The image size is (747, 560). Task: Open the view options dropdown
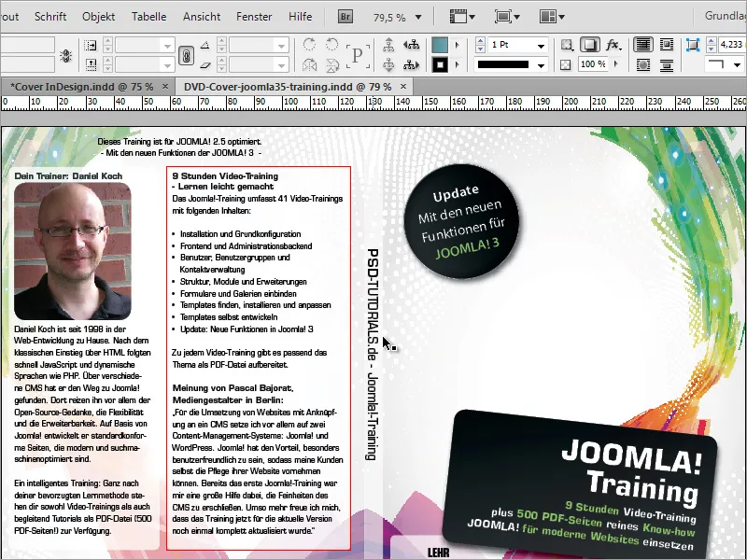click(462, 17)
